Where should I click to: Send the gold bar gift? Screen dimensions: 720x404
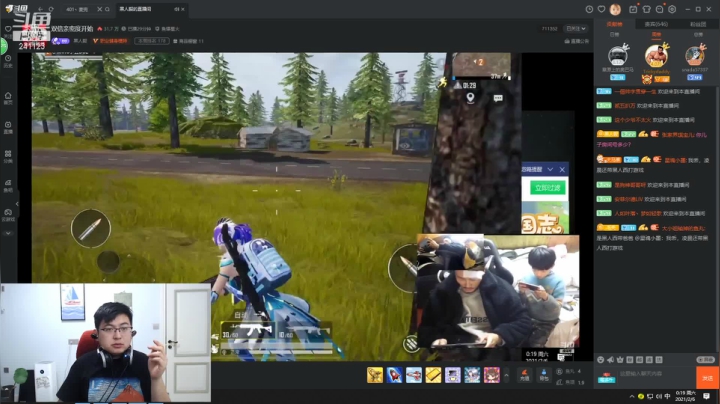[433, 375]
